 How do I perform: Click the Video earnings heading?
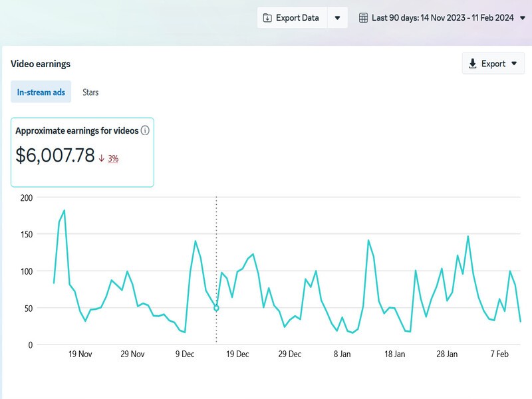tap(41, 64)
